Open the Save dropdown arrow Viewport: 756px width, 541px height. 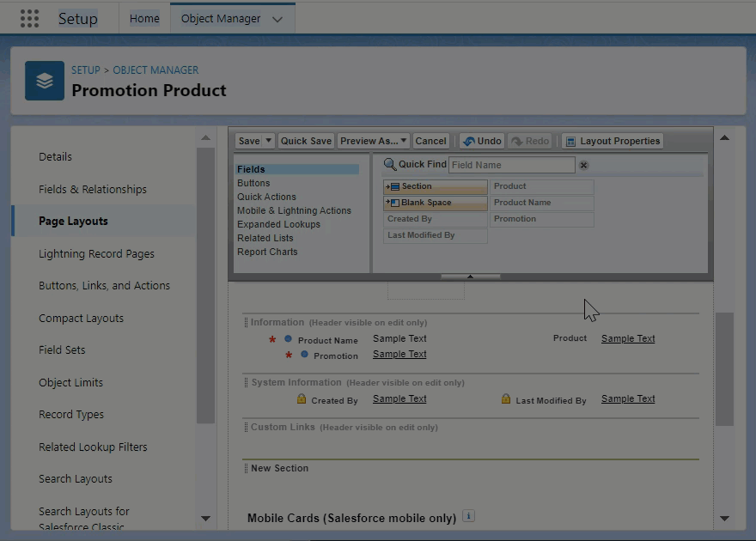coord(269,141)
